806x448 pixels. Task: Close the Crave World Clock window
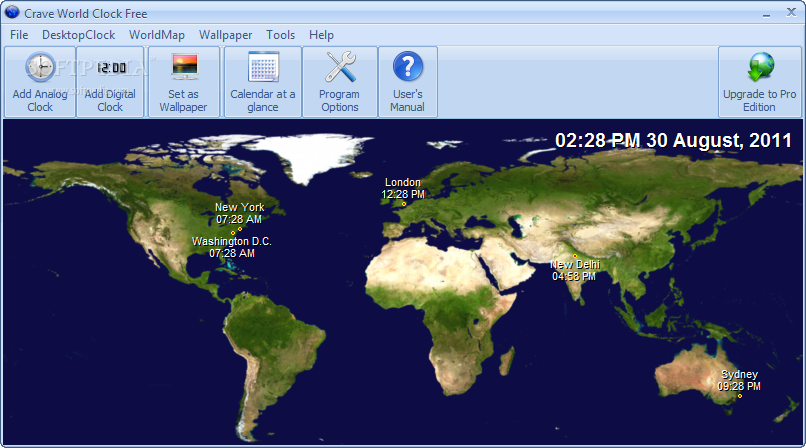791,12
